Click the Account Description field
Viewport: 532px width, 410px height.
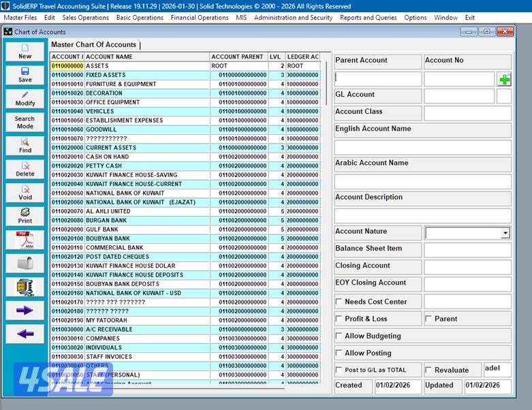click(x=423, y=216)
